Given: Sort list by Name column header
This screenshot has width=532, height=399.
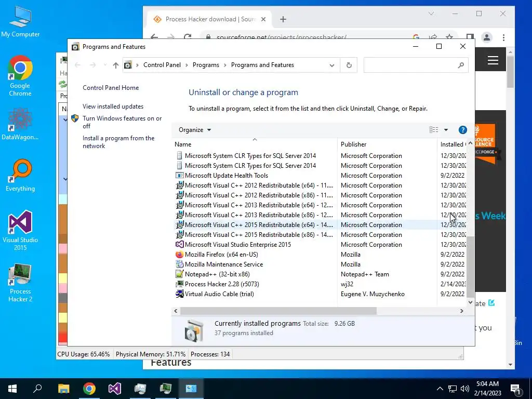Looking at the screenshot, I should pyautogui.click(x=255, y=144).
